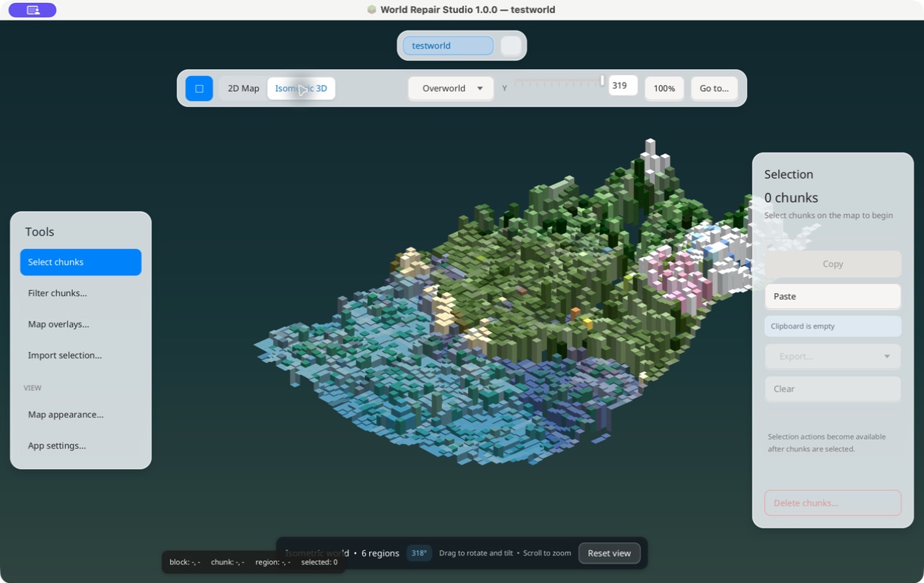Click the 'Clipboard is empty' field
Screen dimensions: 924x583
click(833, 326)
